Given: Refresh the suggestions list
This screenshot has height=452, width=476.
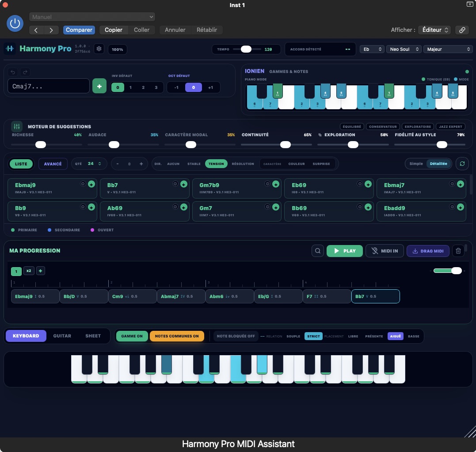Looking at the screenshot, I should point(462,164).
